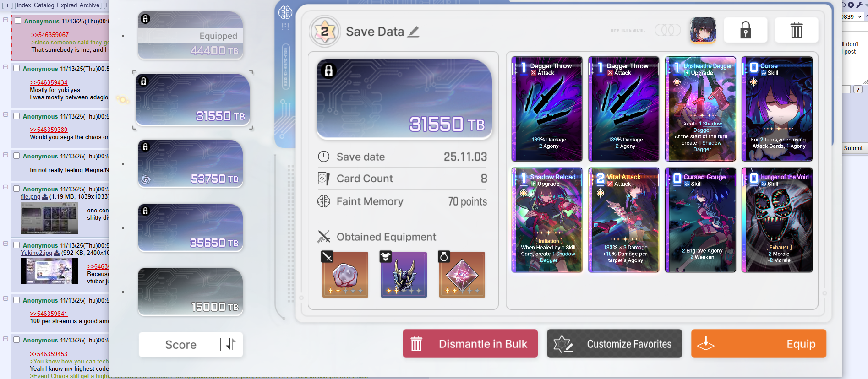Click the Customize Favorites button
Image resolution: width=868 pixels, height=379 pixels.
(x=614, y=344)
